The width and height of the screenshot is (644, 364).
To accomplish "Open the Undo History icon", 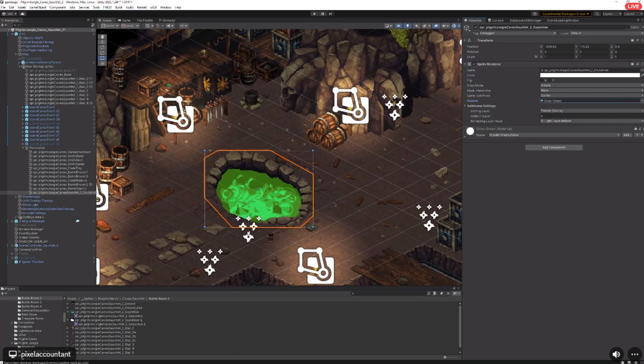I will click(536, 14).
